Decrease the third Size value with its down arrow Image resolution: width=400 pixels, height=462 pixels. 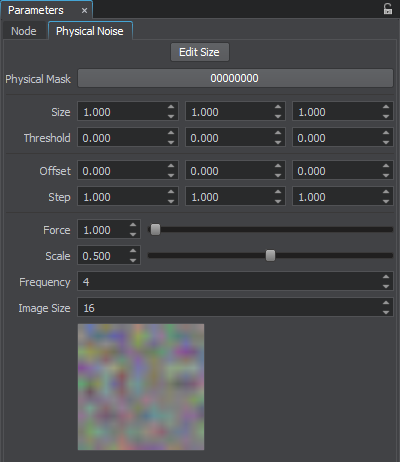[386, 116]
